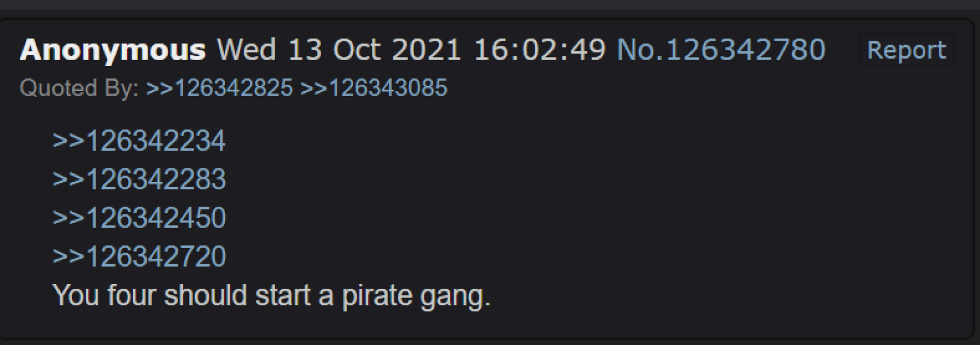Click the "Quoted By:" label
Image resolution: width=980 pixels, height=345 pixels.
pos(80,88)
